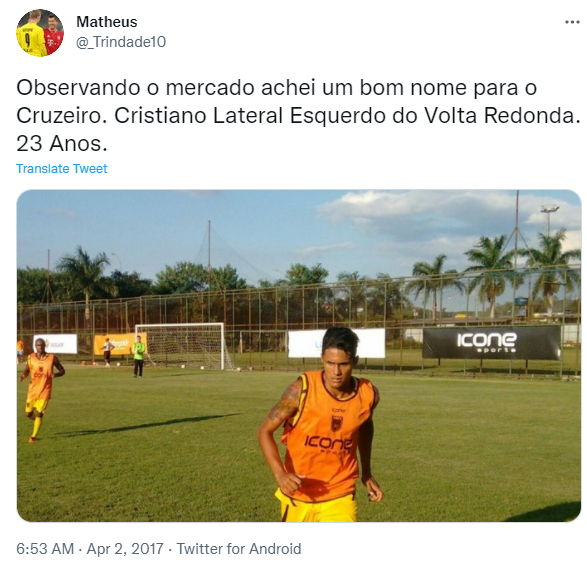Click the 23 Anos text line
The image size is (587, 562).
click(62, 143)
